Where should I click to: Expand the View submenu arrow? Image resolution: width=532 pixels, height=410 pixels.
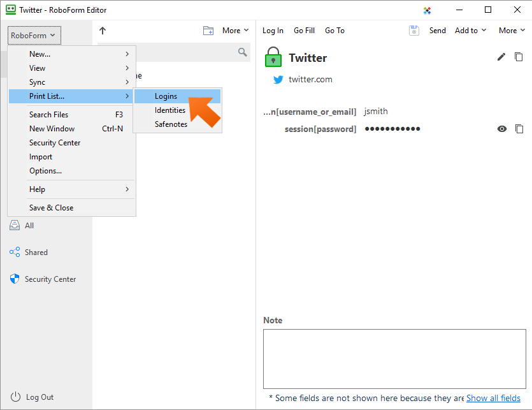127,68
